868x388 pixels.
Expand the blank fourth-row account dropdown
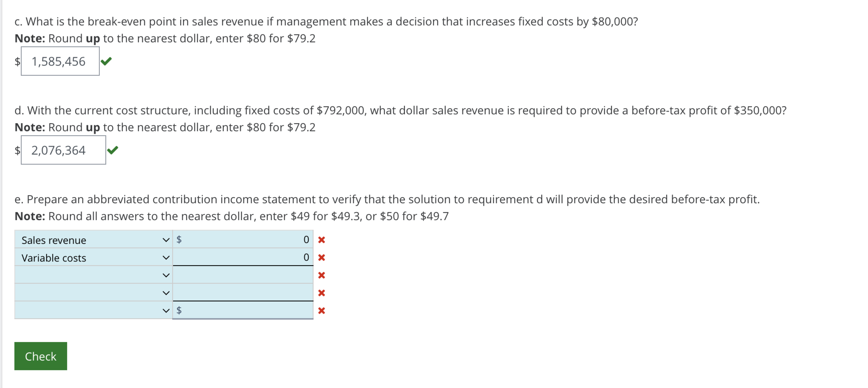click(166, 293)
